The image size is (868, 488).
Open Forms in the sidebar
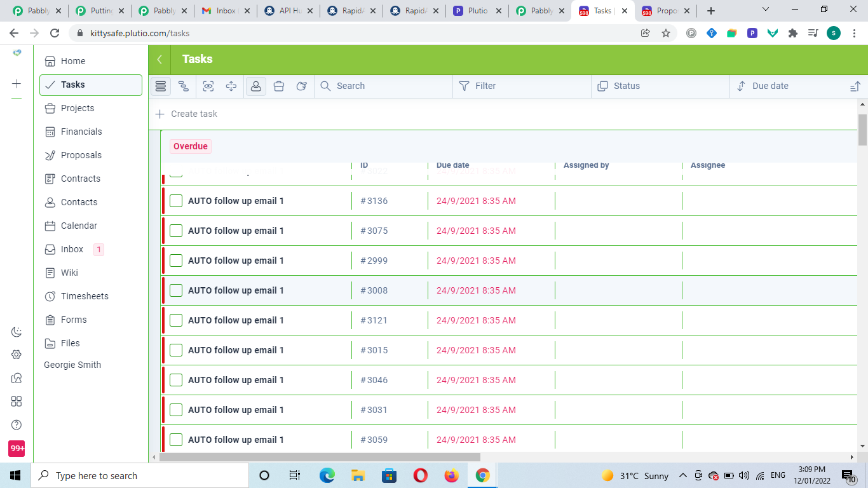point(91,320)
